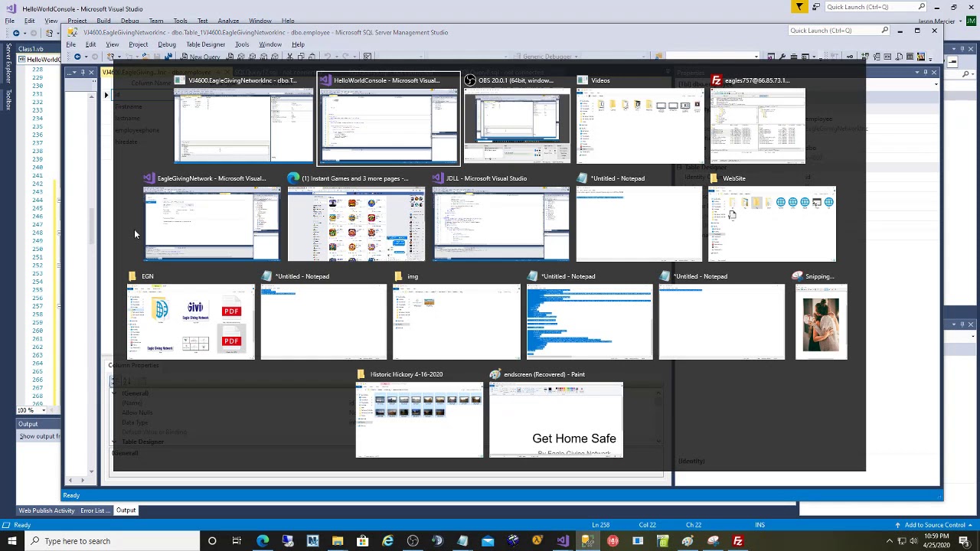The width and height of the screenshot is (980, 551).
Task: Open the Action Center notifications icon
Action: click(964, 541)
